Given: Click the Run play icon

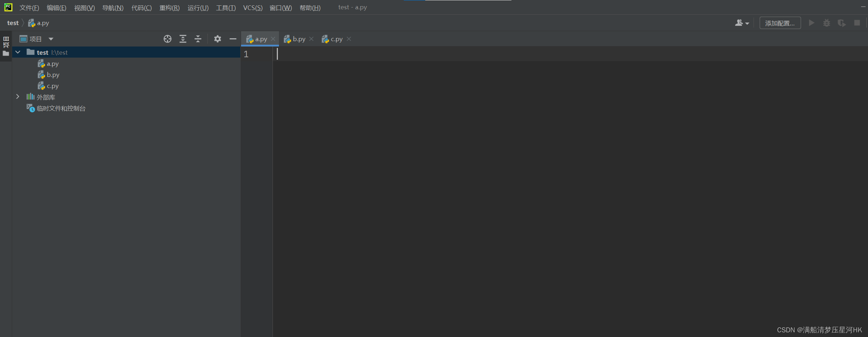Looking at the screenshot, I should [x=811, y=23].
